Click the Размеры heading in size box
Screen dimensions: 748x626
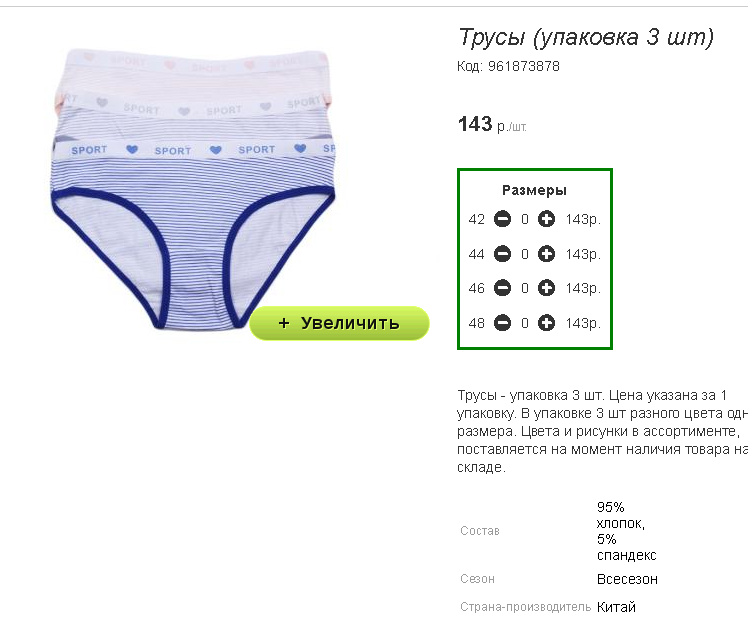(x=534, y=190)
